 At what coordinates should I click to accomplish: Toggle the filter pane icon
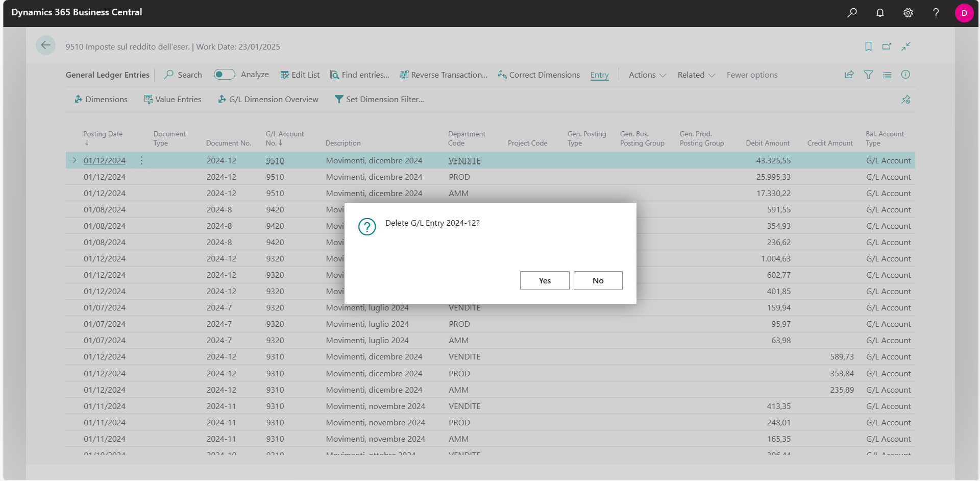868,75
